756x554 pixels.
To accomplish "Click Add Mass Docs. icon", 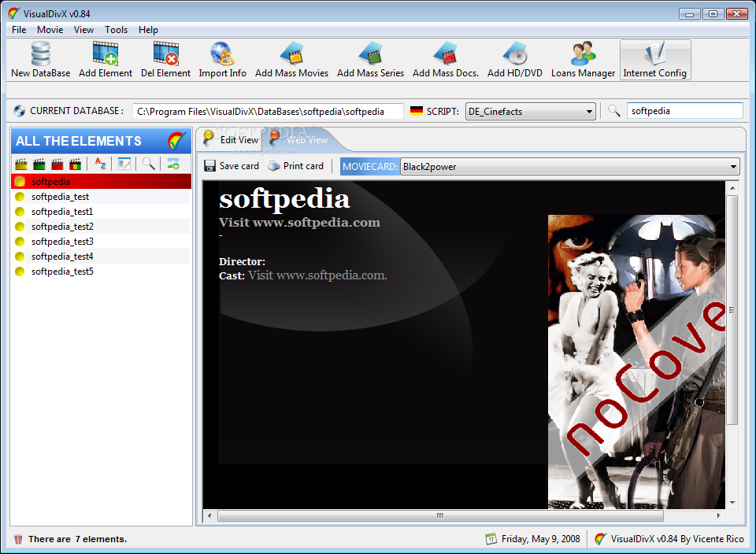I will pyautogui.click(x=446, y=54).
